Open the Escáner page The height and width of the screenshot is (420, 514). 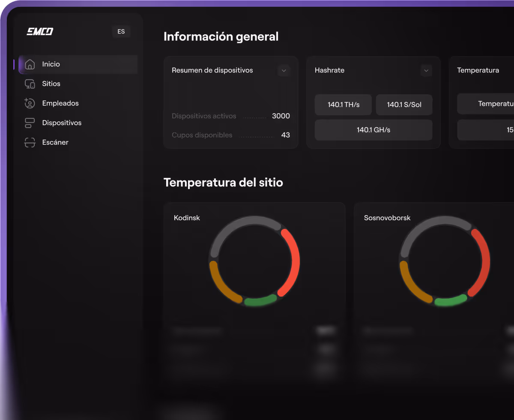(x=55, y=142)
